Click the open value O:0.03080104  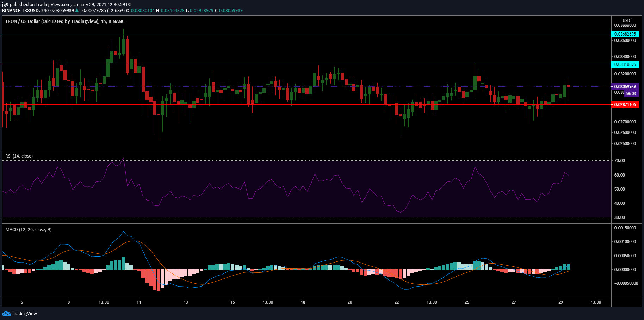(141, 11)
